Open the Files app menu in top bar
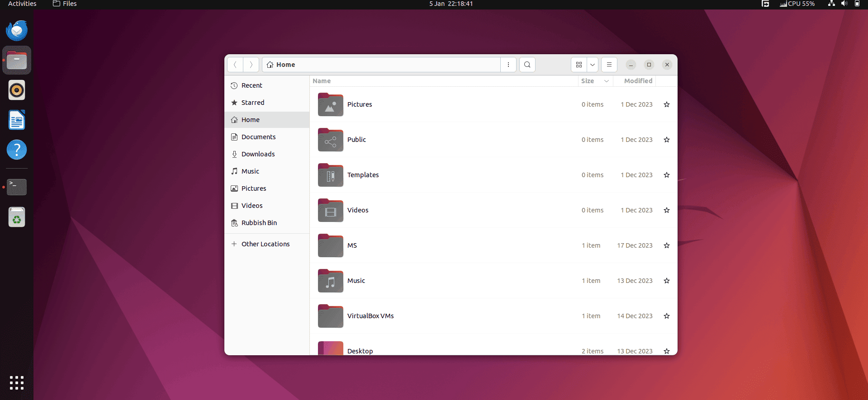The image size is (868, 400). pyautogui.click(x=65, y=4)
